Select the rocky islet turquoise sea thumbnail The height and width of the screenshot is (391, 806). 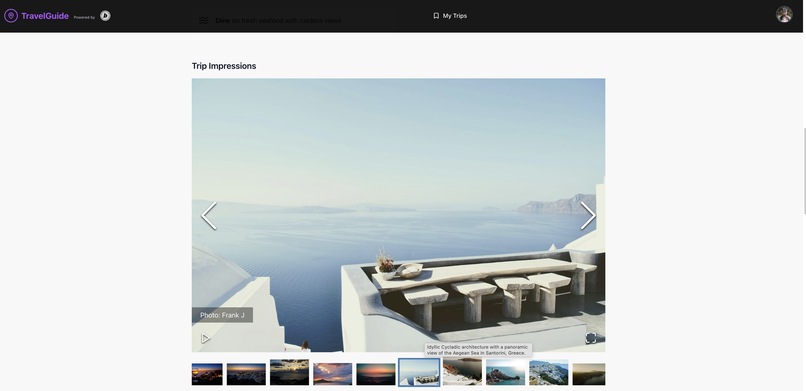pos(505,372)
